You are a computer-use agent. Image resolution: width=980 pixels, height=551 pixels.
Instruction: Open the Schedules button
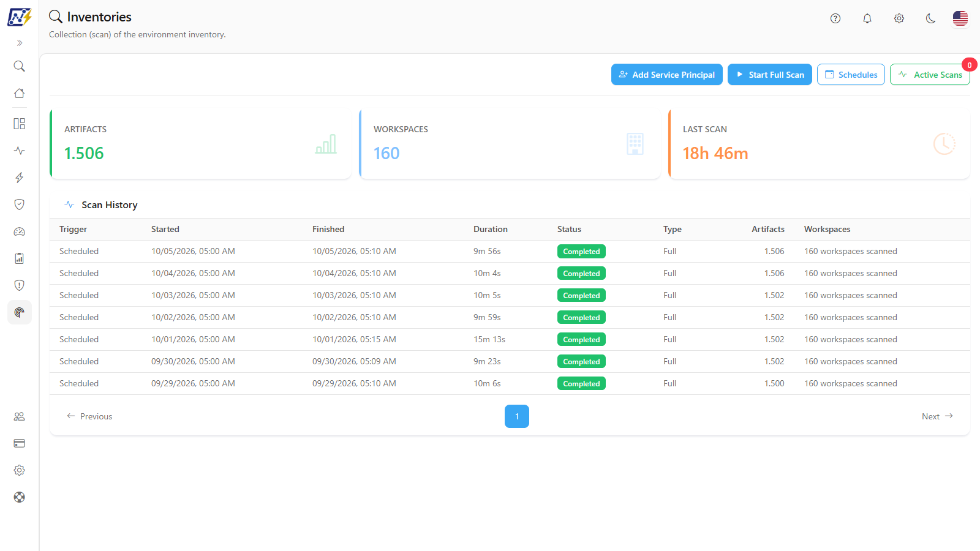point(851,75)
